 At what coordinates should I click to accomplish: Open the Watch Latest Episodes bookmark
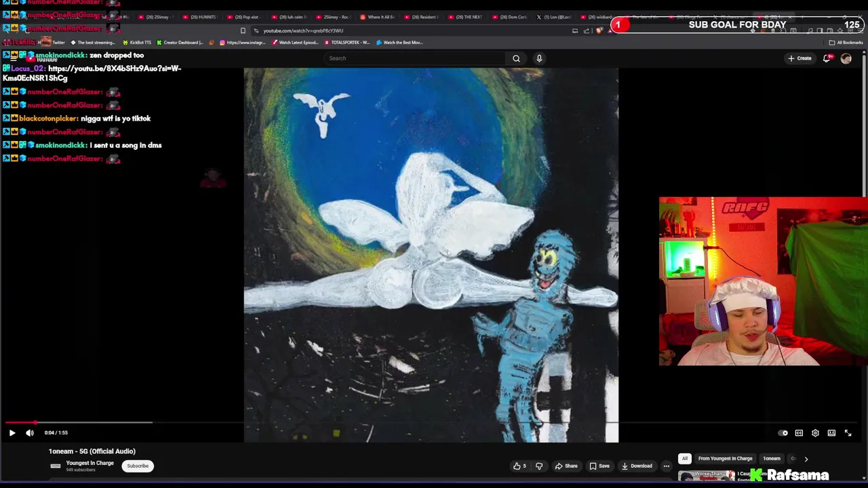click(x=295, y=42)
